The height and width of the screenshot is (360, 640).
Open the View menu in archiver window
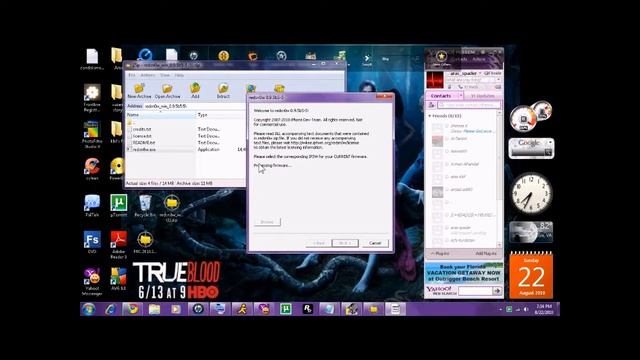tap(165, 75)
